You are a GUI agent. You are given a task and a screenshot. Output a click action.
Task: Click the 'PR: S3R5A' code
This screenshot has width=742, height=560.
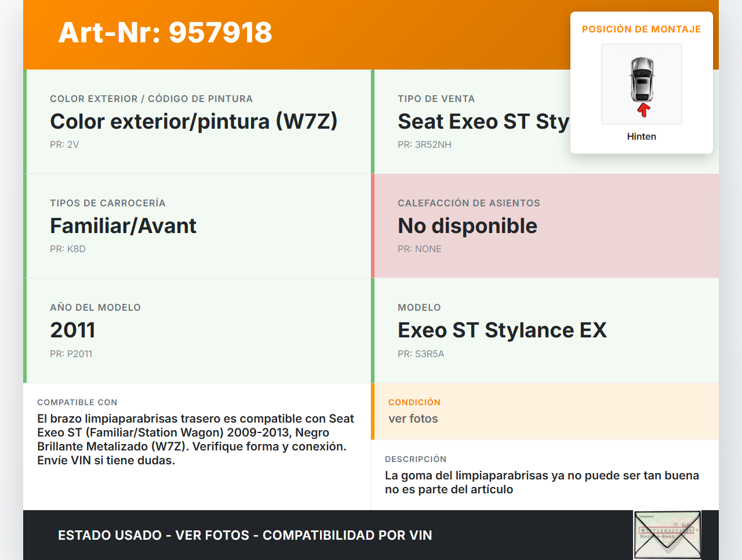click(x=421, y=354)
